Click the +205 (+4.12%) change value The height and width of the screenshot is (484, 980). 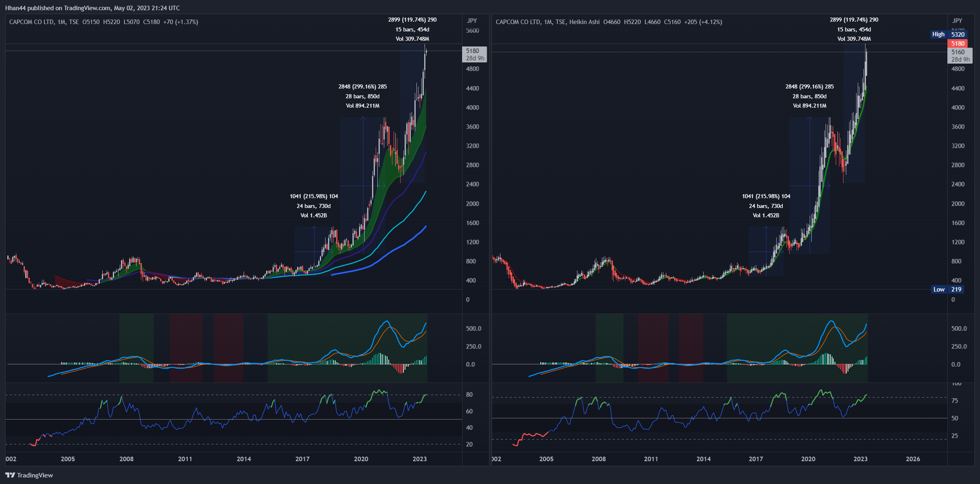point(703,22)
